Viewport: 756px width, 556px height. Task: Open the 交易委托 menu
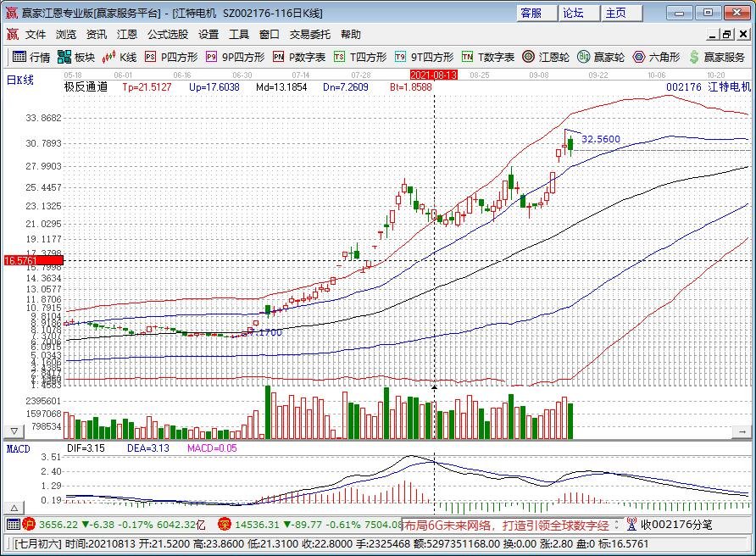(x=310, y=34)
